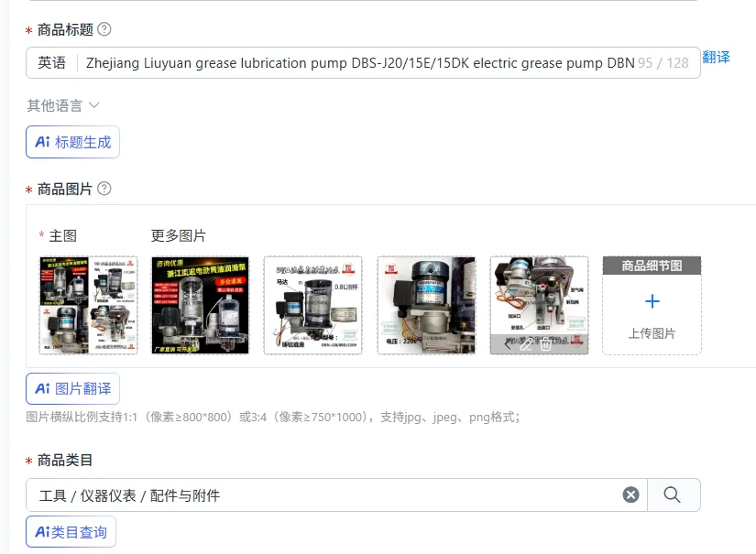
Task: Select the 主图 main image thumbnail
Action: [x=88, y=306]
